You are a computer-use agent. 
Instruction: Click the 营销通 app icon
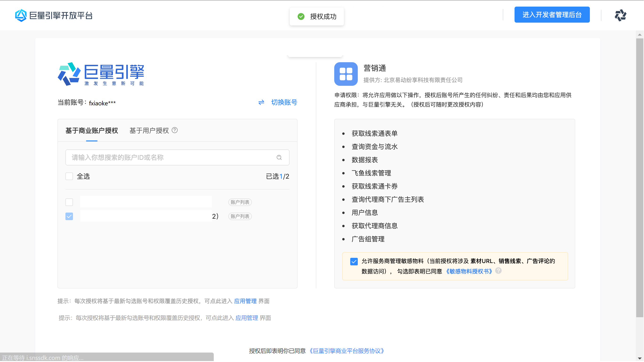pyautogui.click(x=346, y=74)
